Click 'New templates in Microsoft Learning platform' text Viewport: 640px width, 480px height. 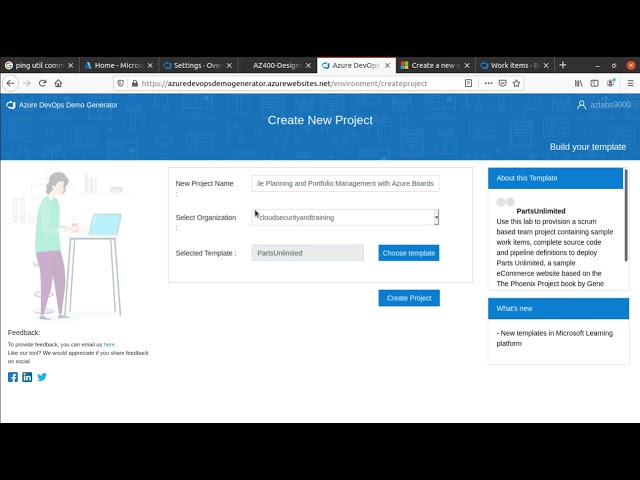tap(554, 338)
